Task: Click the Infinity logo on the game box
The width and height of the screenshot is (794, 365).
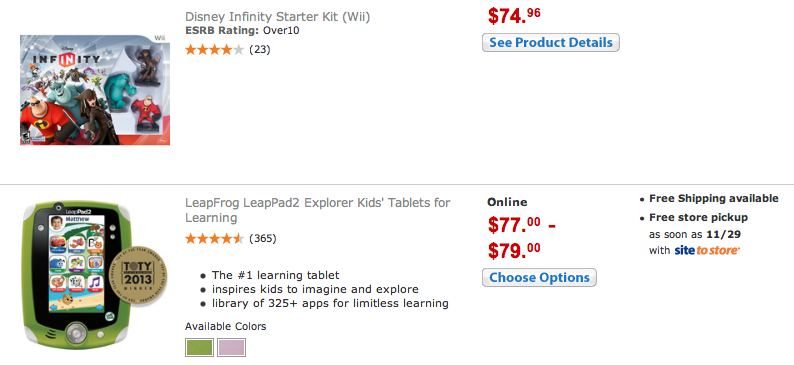Action: point(66,59)
